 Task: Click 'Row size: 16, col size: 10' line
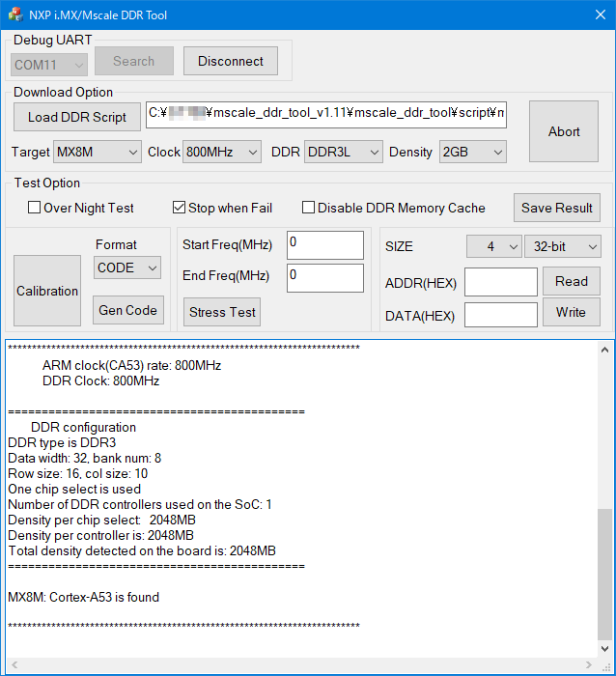pyautogui.click(x=78, y=474)
